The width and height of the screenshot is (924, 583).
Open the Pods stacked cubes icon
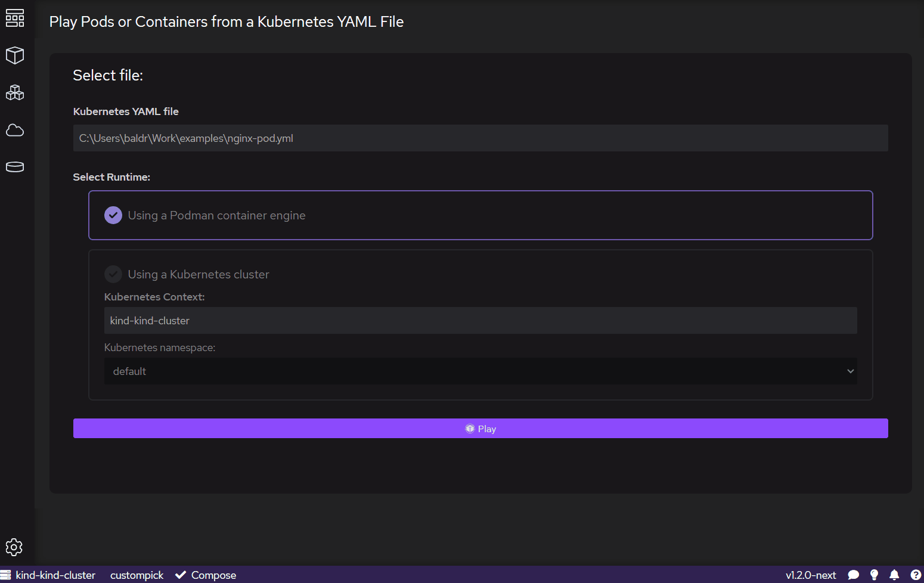(15, 92)
